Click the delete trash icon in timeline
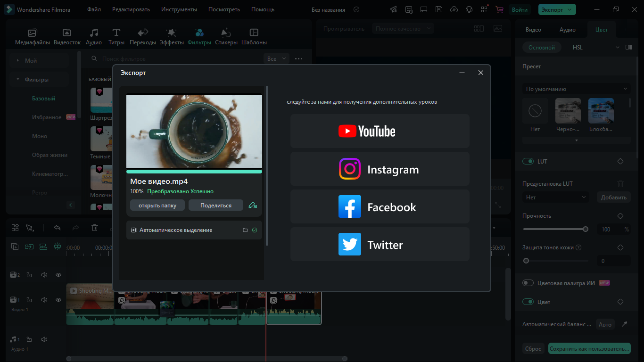The width and height of the screenshot is (644, 362). coord(94,228)
